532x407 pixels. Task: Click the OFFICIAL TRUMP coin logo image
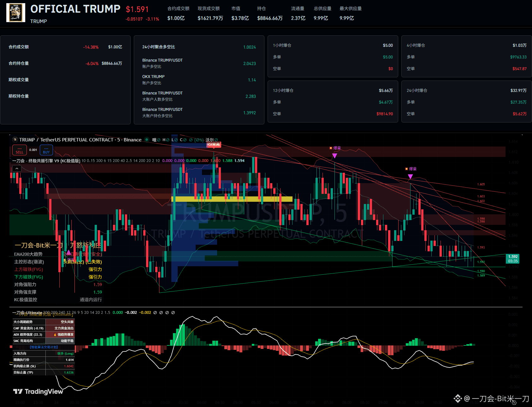coord(16,13)
